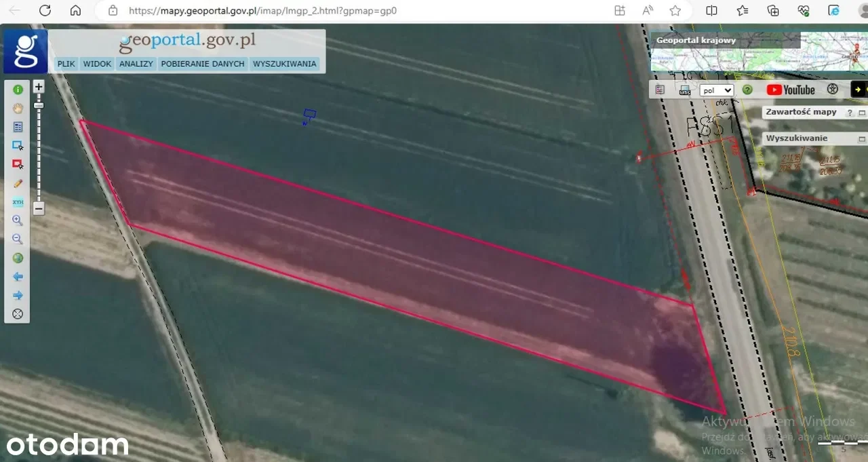Expand the Zawartość mapy panel
The image size is (868, 462).
[863, 113]
